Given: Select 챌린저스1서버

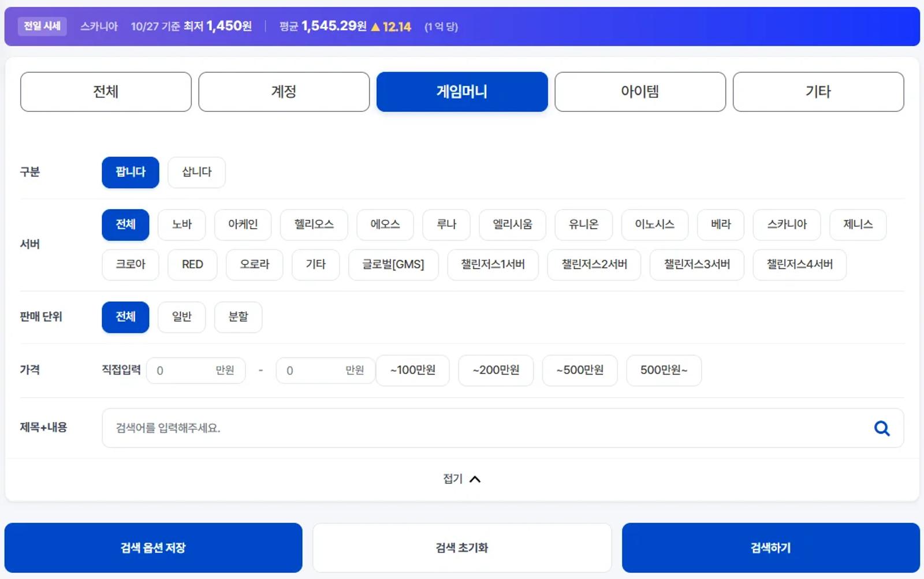Looking at the screenshot, I should 493,265.
